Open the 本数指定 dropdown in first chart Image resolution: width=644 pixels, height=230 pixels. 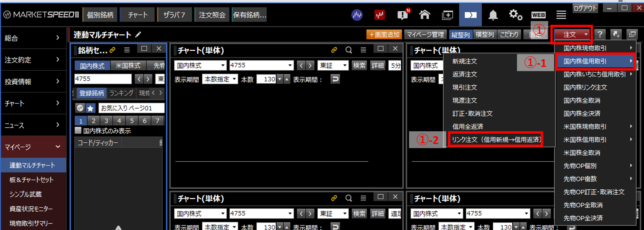coord(220,79)
